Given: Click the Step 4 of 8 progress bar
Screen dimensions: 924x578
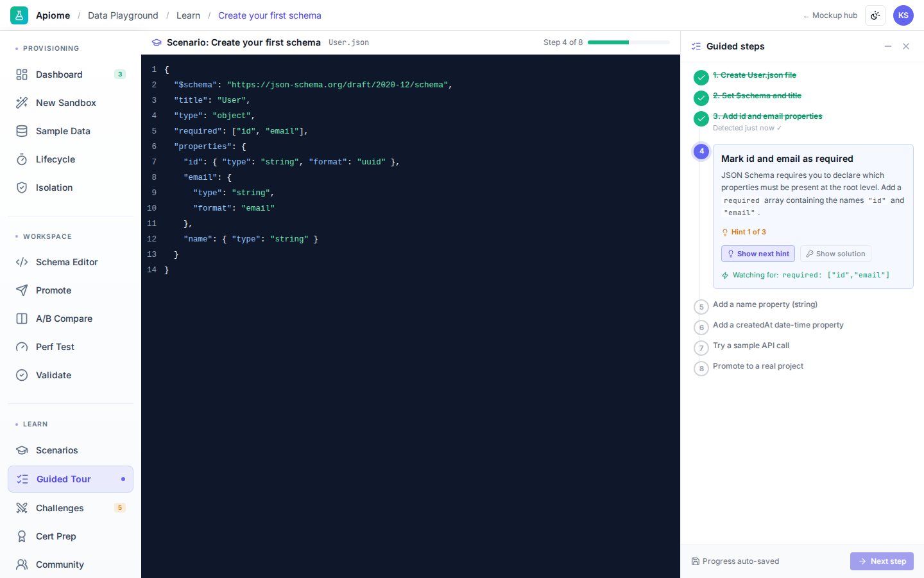Looking at the screenshot, I should (629, 42).
